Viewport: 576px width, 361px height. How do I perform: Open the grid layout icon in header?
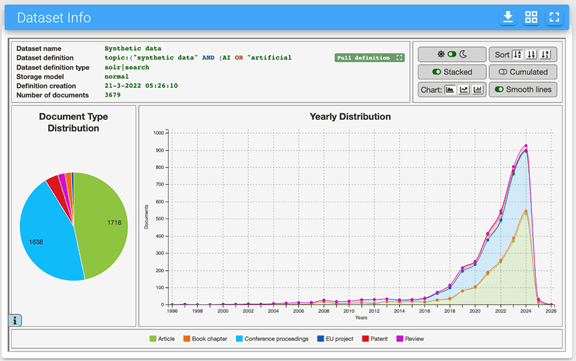[x=531, y=17]
